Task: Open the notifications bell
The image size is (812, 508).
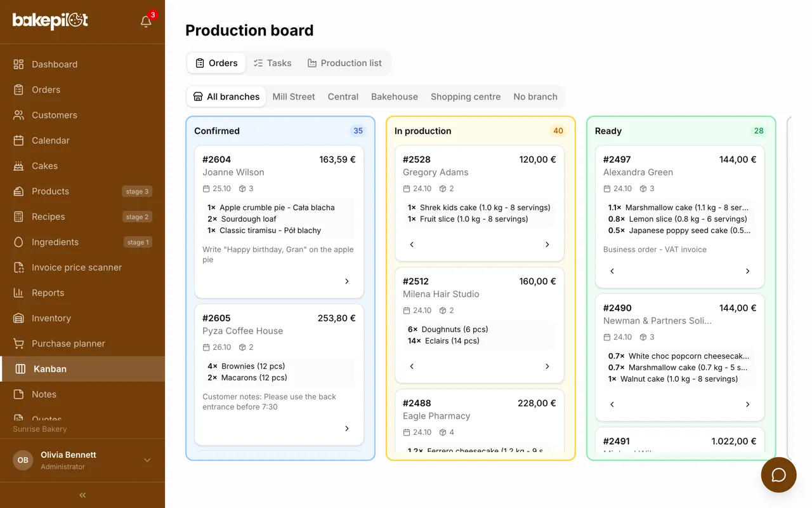Action: pos(146,22)
